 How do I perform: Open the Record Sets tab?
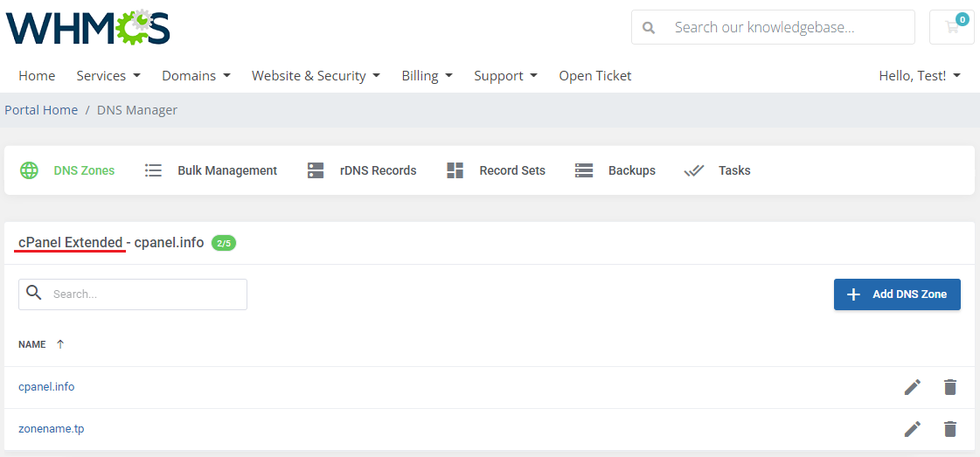click(x=497, y=170)
